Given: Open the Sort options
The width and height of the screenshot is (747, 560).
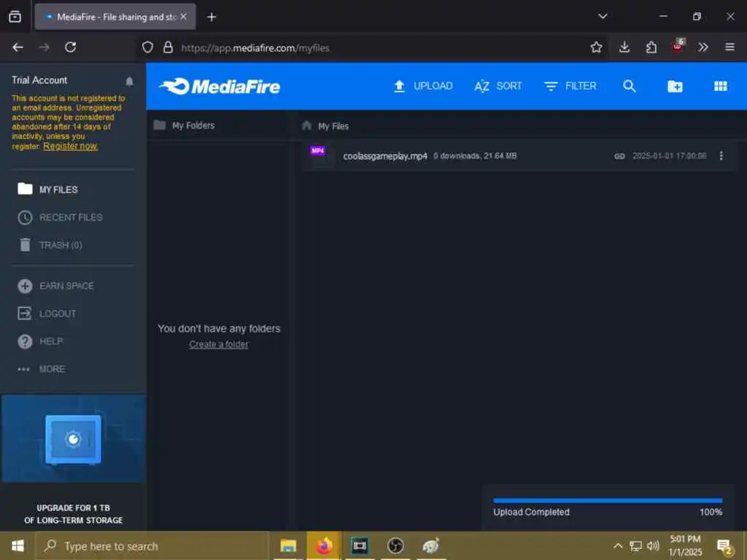Looking at the screenshot, I should 498,86.
